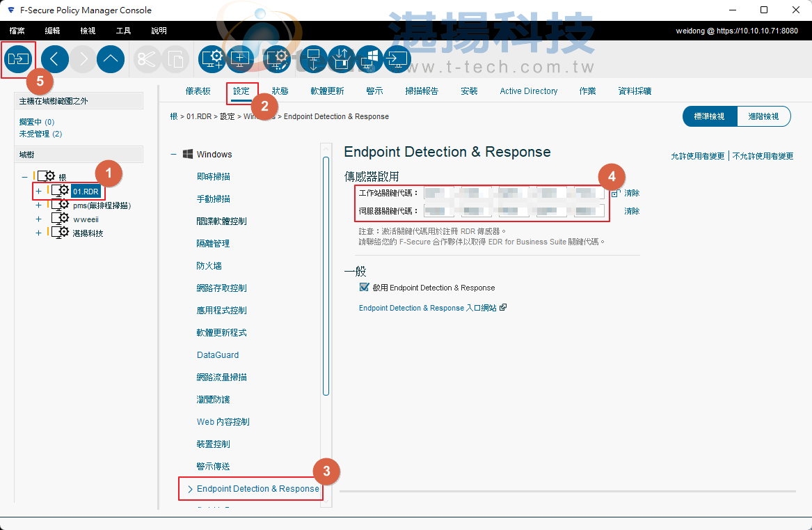Click the paste toolbar icon
812x530 pixels.
tap(175, 59)
